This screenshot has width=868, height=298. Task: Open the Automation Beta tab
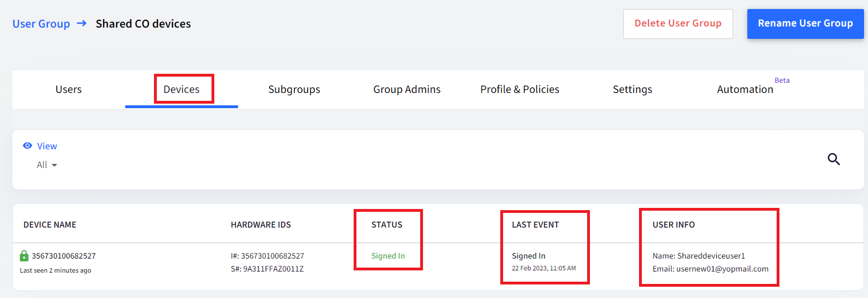(746, 89)
